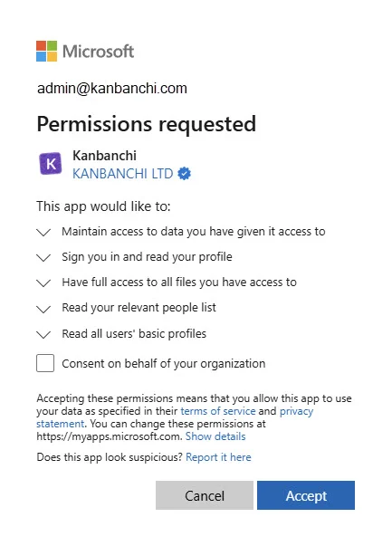Open the privacy statement link
Screen dimensions: 392x546
(175, 417)
